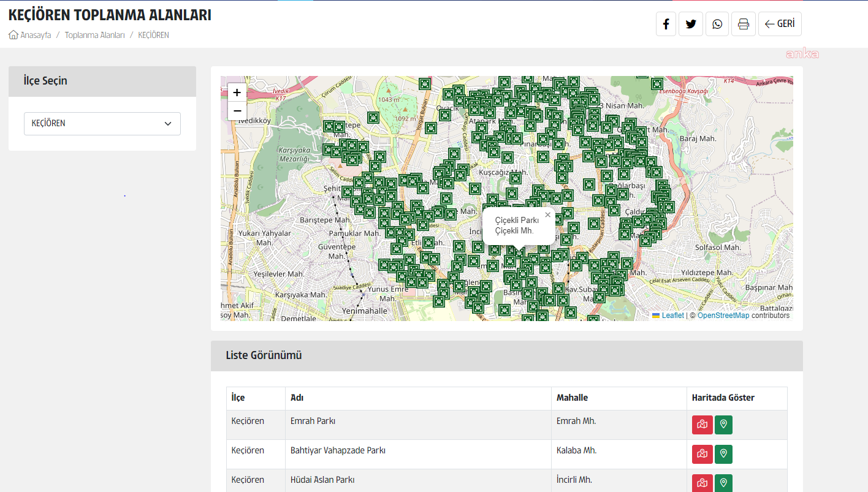
Task: Navigate to Anasayfa breadcrumb
Action: pyautogui.click(x=35, y=35)
